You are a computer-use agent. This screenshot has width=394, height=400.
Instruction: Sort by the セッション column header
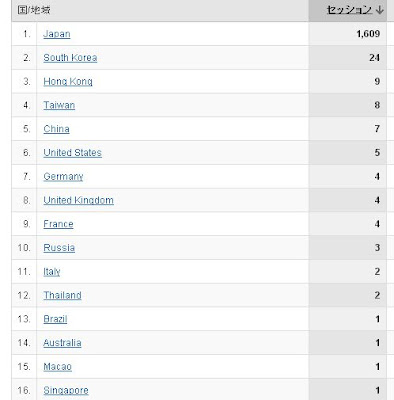click(349, 10)
